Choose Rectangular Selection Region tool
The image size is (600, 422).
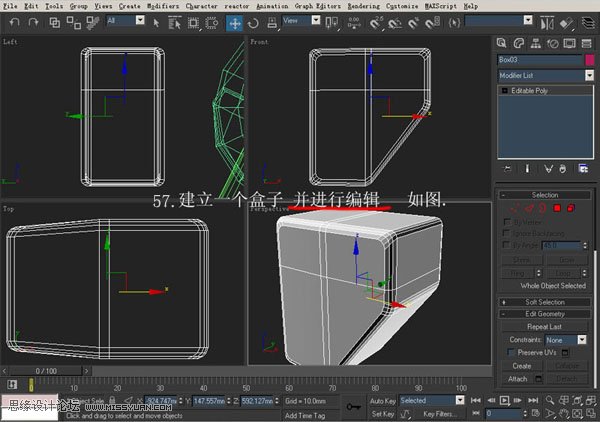(x=193, y=23)
